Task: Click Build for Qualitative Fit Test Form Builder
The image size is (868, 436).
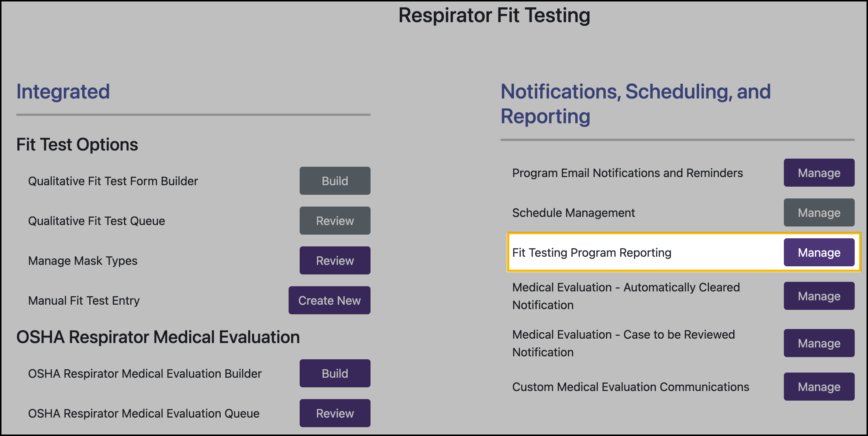Action: point(334,181)
